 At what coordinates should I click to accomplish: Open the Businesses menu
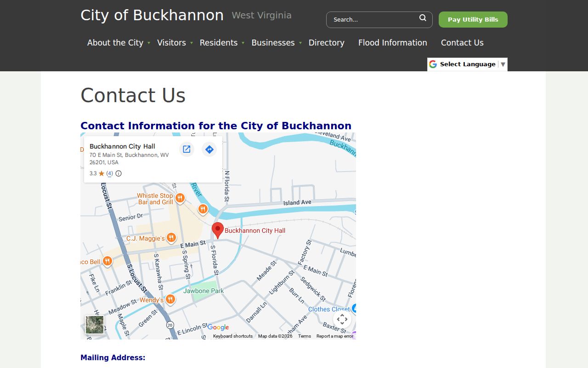pos(273,42)
